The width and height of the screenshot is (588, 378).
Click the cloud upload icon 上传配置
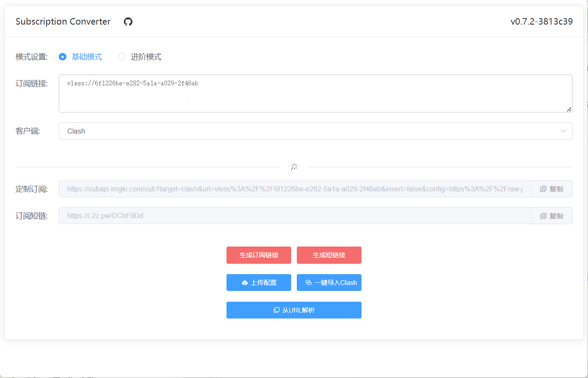coord(245,283)
